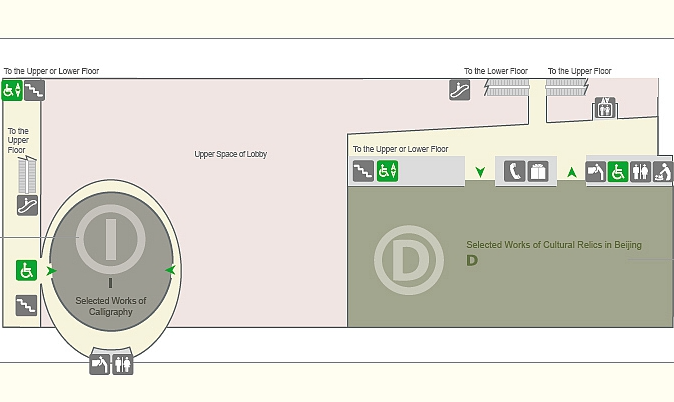Click the accessible elevator icon above hall D
674x402 pixels.
click(387, 171)
